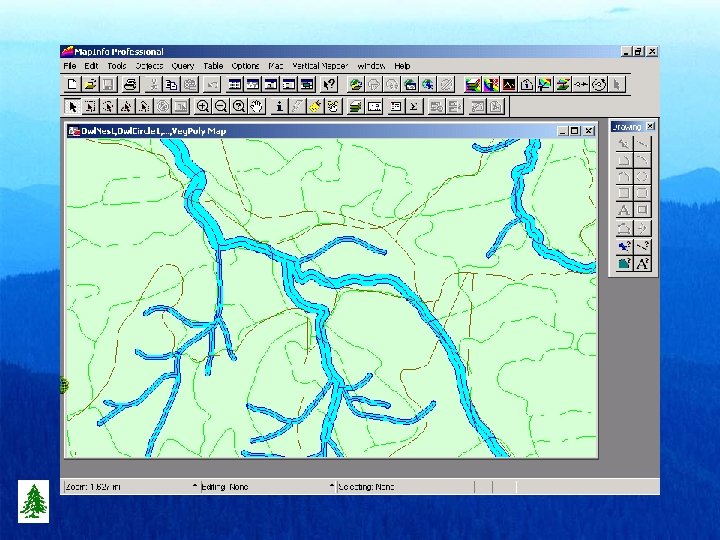Select the Symbol tool in Drawing palette
This screenshot has height=540, width=720.
click(624, 144)
